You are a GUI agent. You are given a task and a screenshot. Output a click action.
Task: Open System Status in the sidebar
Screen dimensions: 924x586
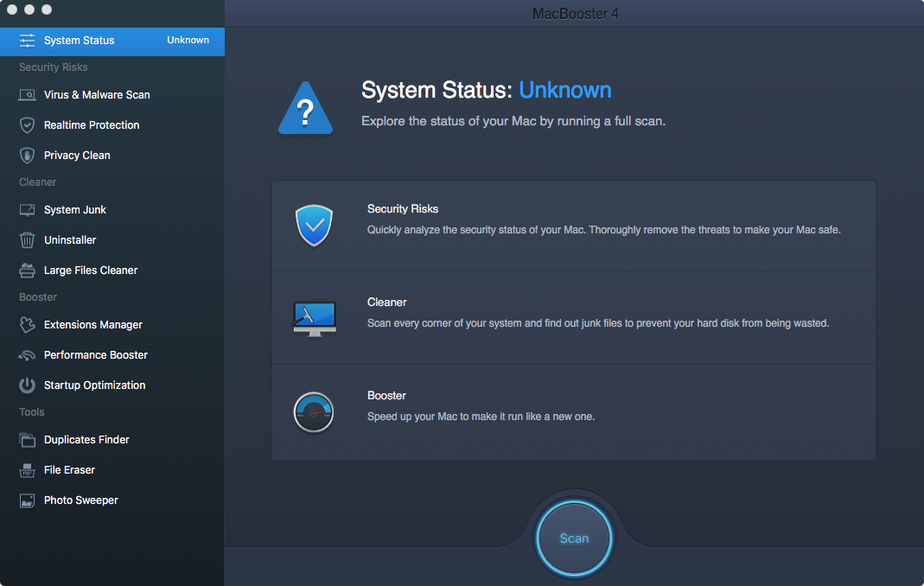pos(112,41)
